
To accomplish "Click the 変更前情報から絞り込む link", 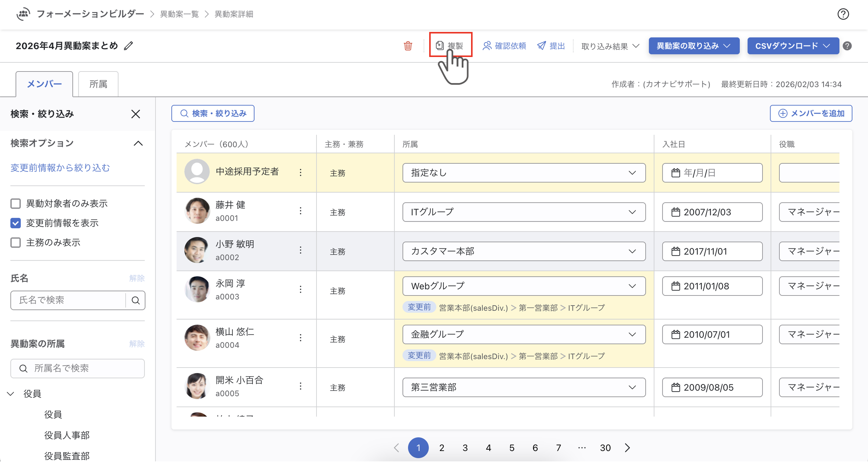I will (x=60, y=168).
